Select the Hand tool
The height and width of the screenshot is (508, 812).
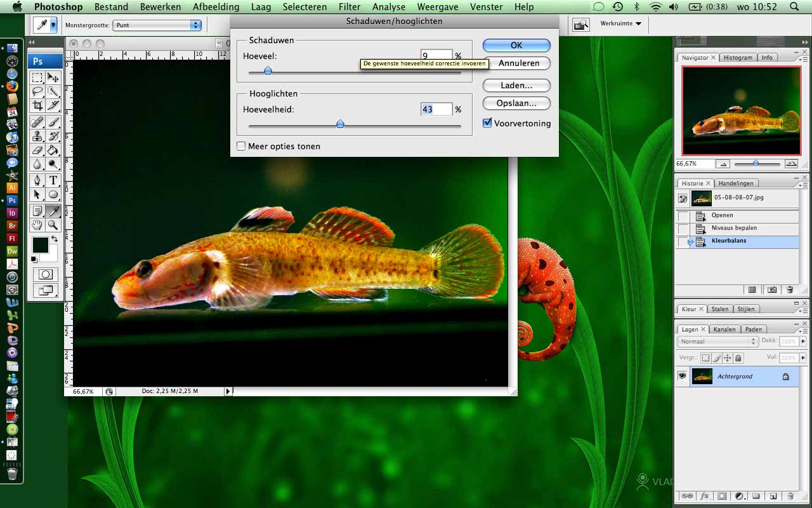pyautogui.click(x=37, y=225)
